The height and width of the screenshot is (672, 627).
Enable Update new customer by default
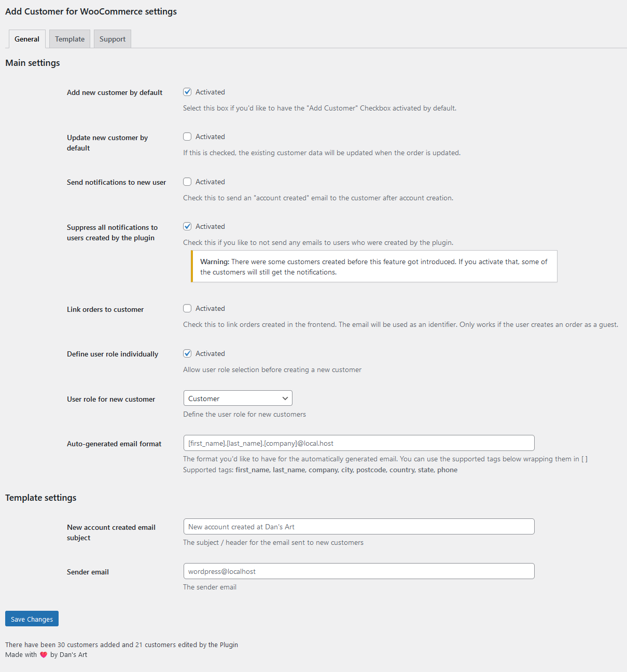coord(187,136)
